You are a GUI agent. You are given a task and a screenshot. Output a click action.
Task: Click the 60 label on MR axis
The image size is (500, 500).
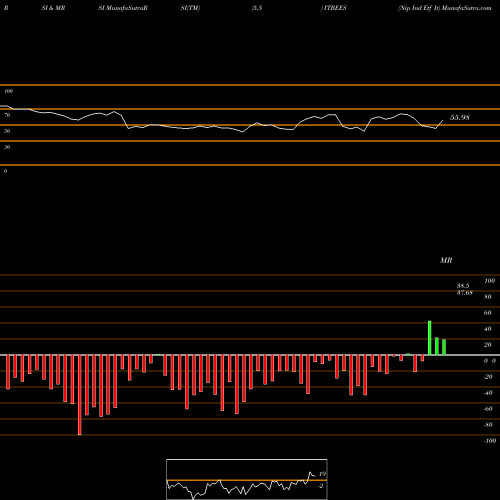(x=488, y=313)
